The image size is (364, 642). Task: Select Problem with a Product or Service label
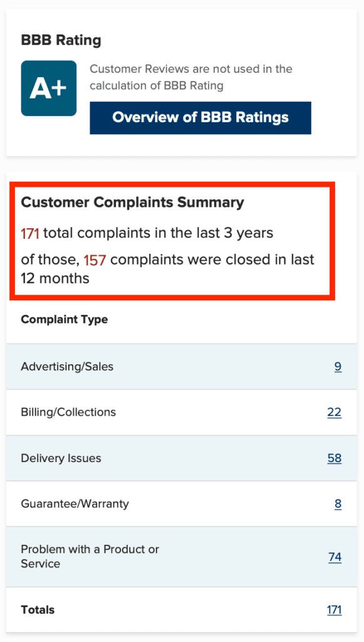[90, 557]
